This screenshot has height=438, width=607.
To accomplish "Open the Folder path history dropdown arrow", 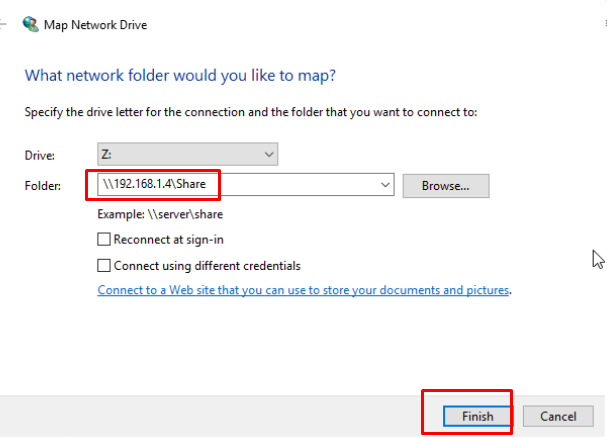I will pyautogui.click(x=386, y=185).
